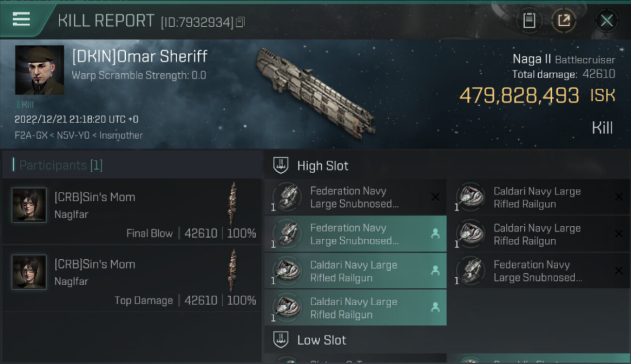Viewport: 631px width, 364px height.
Task: Click the right-column Federation Navy Snubnosed module
Action: click(538, 271)
